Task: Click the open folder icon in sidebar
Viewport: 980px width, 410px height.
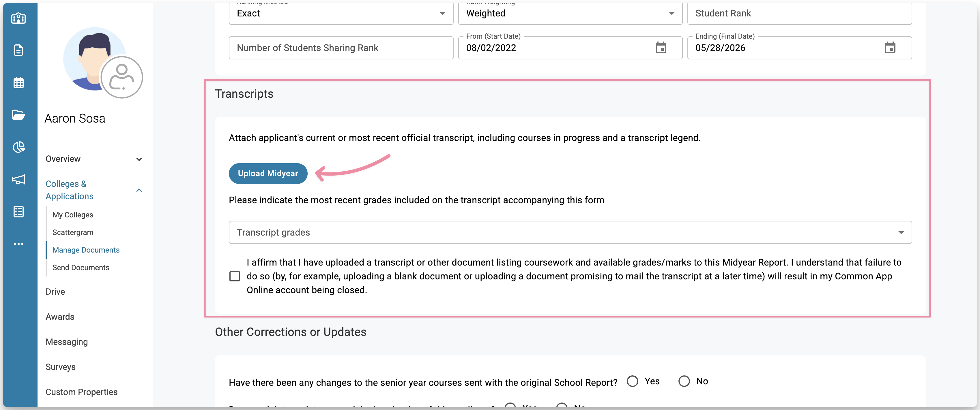Action: coord(18,115)
